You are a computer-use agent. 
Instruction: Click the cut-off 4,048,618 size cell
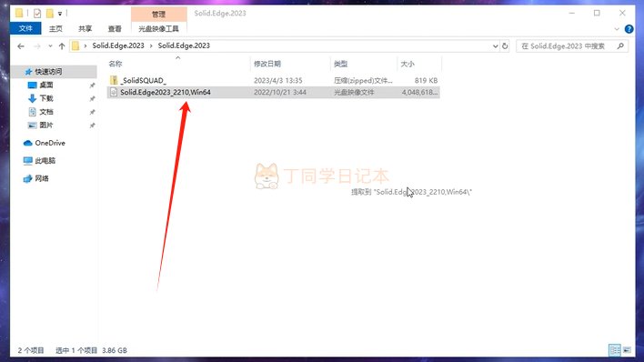point(419,92)
